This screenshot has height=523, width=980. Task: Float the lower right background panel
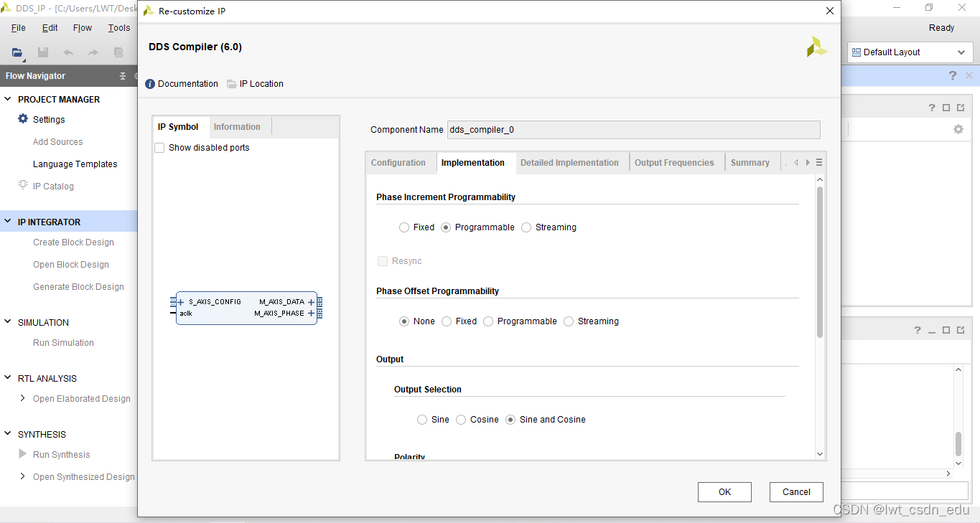tap(961, 330)
